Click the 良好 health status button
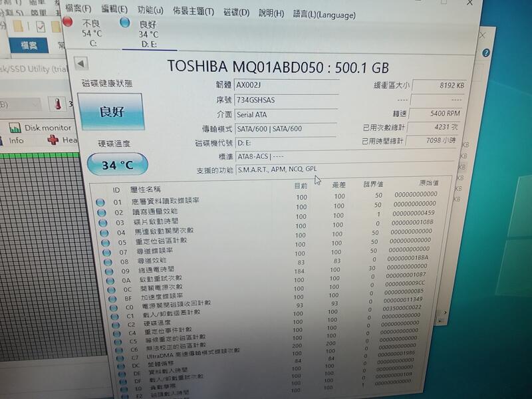 coord(112,111)
